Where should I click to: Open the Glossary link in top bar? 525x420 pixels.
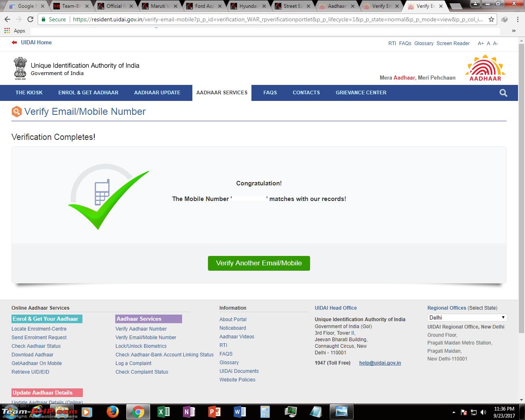(x=424, y=43)
